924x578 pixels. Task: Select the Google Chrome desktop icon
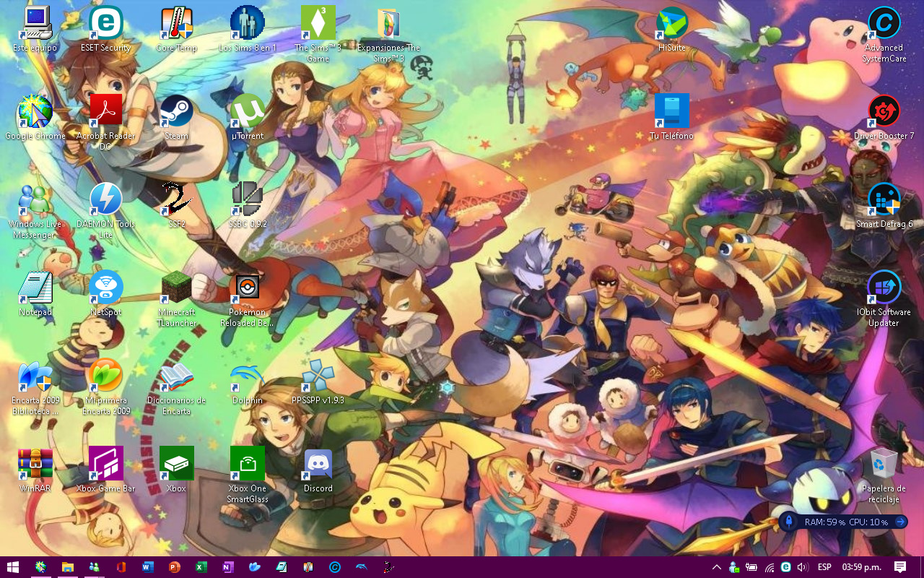tap(35, 118)
